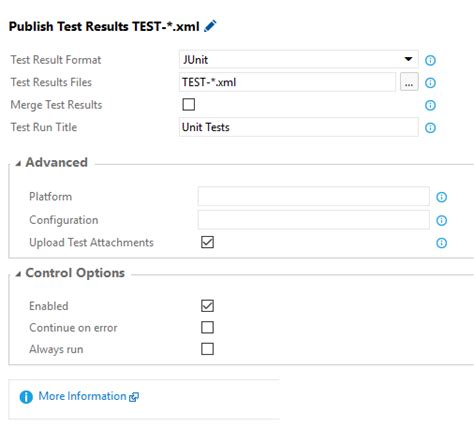The width and height of the screenshot is (474, 428).
Task: Open the Test Result Format dropdown
Action: click(298, 59)
